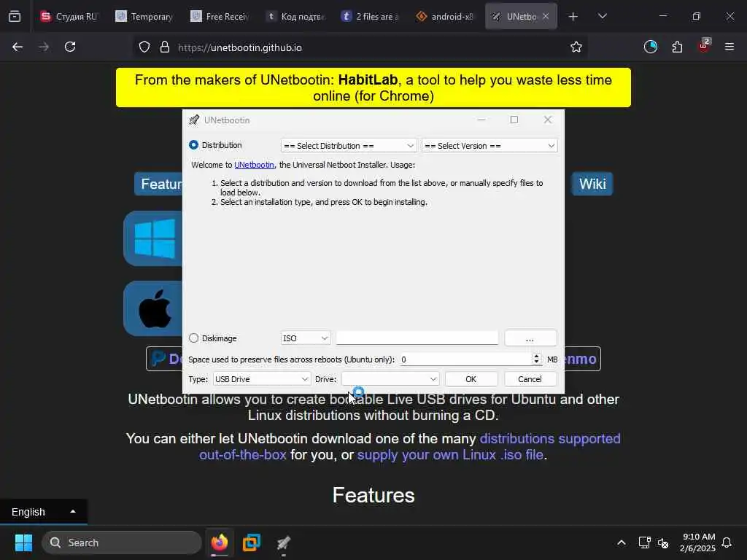Open the Extensions puzzle icon
Image resolution: width=747 pixels, height=560 pixels.
tap(677, 47)
